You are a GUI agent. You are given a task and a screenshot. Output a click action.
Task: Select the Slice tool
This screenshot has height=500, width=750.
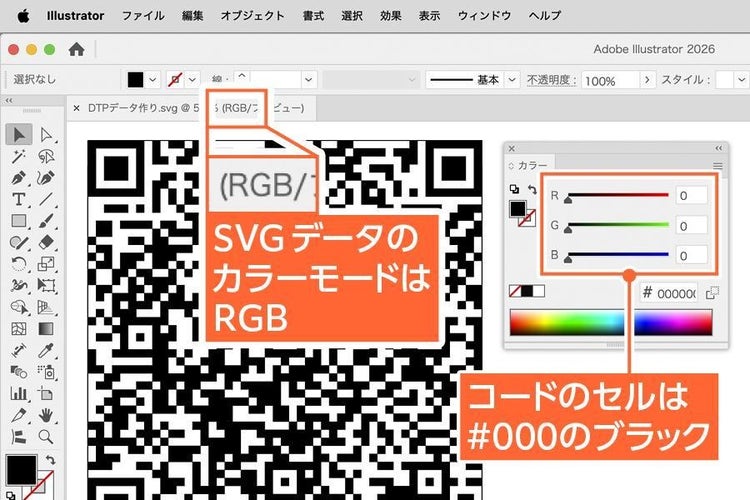pos(19,415)
